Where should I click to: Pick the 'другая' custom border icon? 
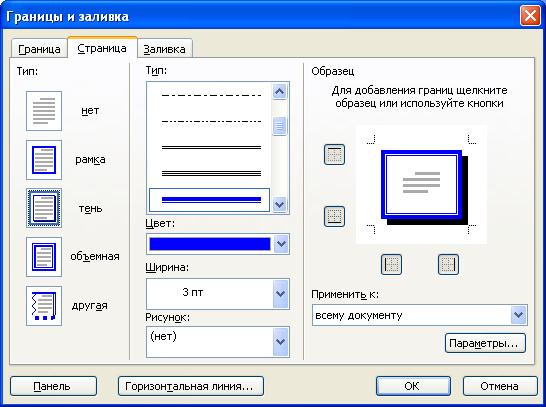44,306
